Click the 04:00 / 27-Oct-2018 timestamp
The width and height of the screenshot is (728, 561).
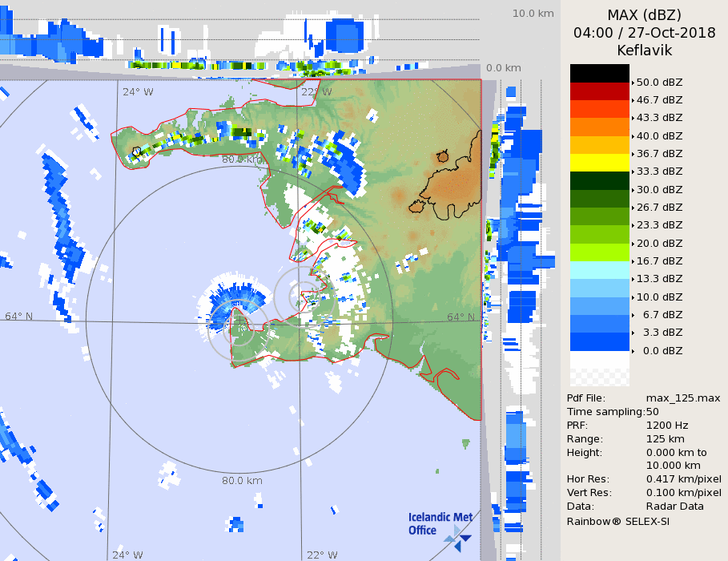point(644,33)
